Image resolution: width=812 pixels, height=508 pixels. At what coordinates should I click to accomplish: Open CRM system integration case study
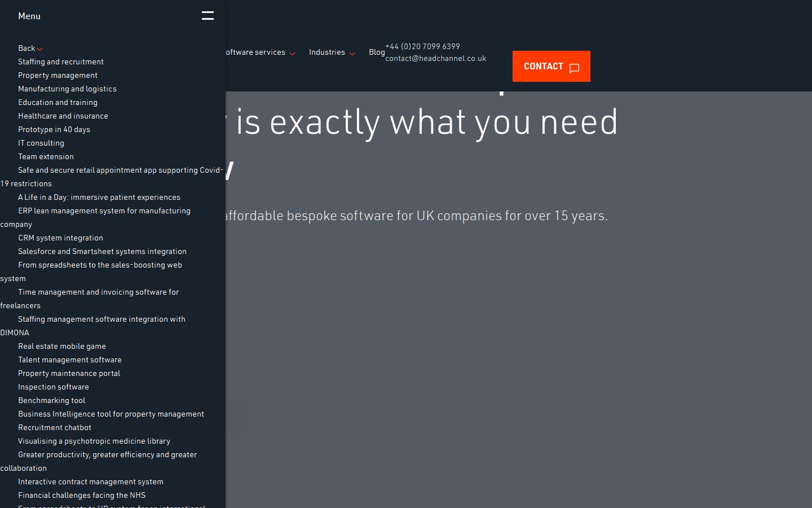60,238
